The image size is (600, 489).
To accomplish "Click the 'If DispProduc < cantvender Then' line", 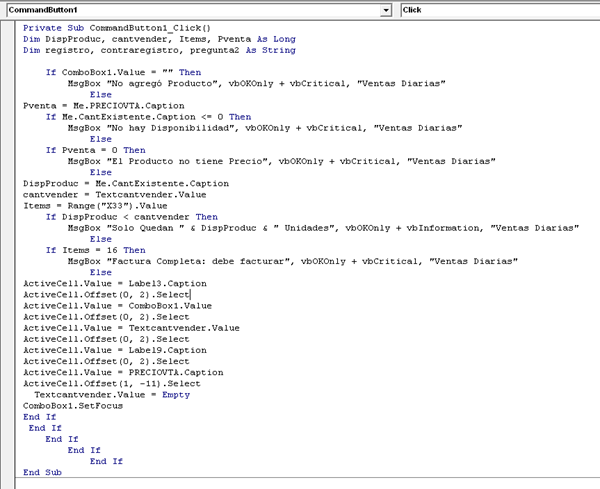I will [132, 217].
